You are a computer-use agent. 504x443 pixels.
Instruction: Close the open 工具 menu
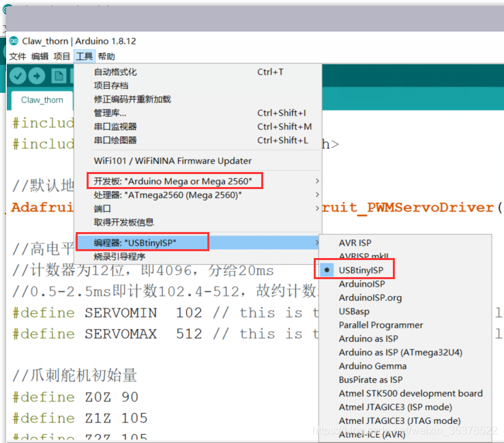[x=84, y=57]
